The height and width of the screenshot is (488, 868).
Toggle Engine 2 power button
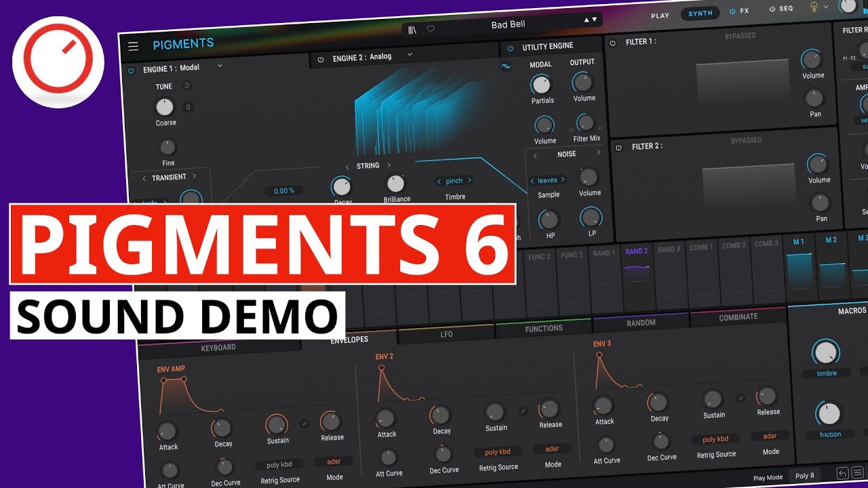point(320,60)
